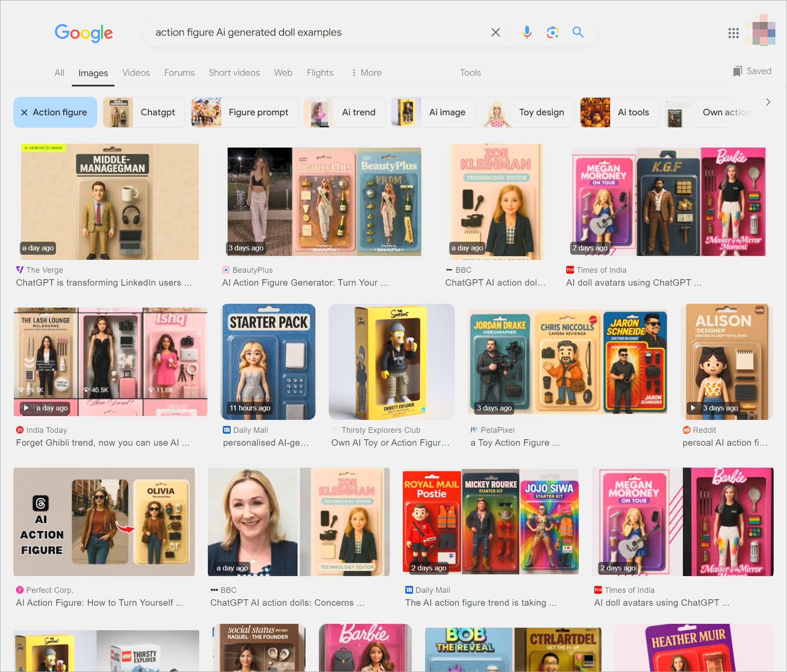Show next filter chips with right arrow
The image size is (787, 672).
coord(768,102)
